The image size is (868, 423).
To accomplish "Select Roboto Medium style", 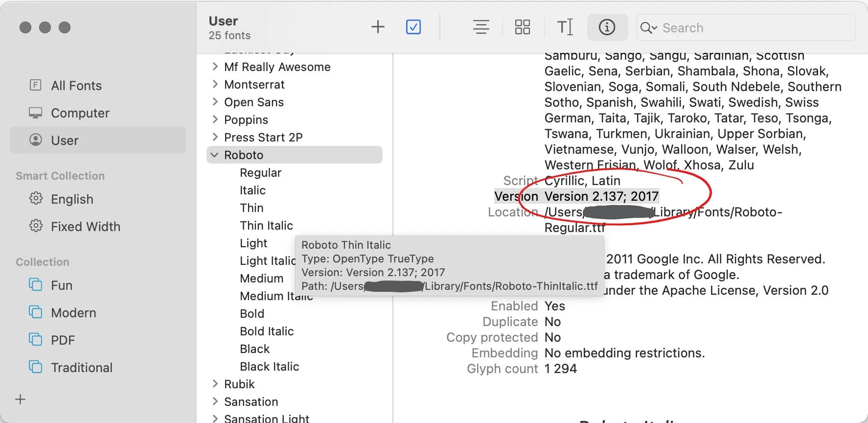I will coord(262,279).
